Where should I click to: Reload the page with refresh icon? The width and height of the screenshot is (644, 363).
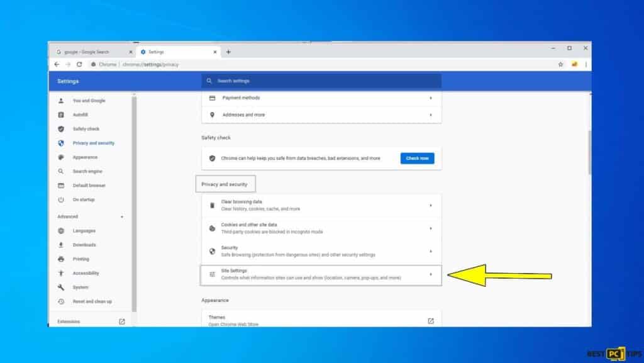pyautogui.click(x=79, y=64)
